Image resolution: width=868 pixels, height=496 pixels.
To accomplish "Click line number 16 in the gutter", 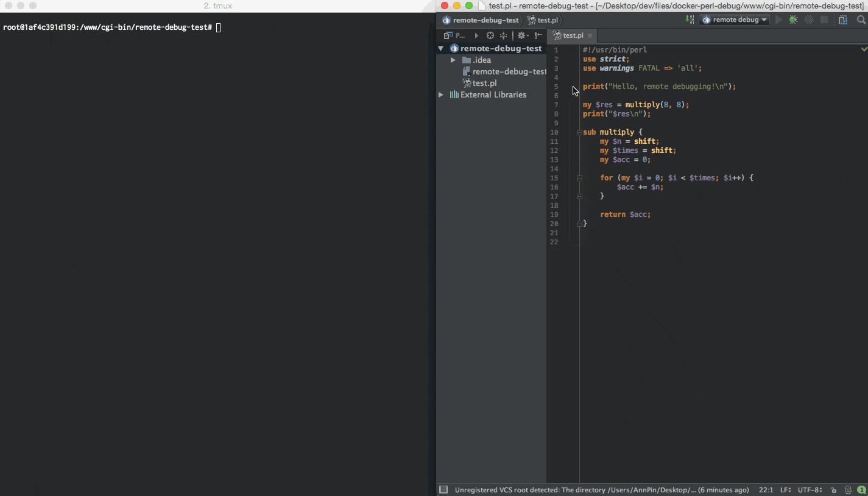I will click(x=554, y=187).
